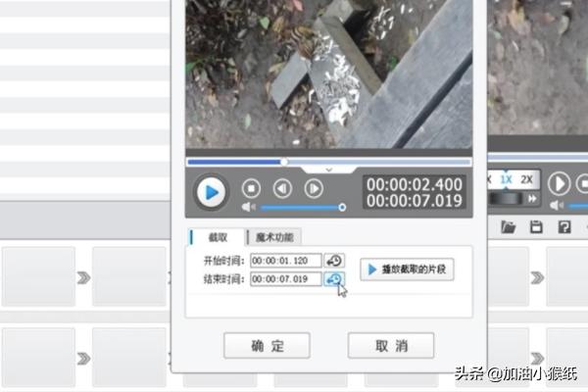Click current time display 00:00:02.400
The image size is (588, 392).
[415, 184]
